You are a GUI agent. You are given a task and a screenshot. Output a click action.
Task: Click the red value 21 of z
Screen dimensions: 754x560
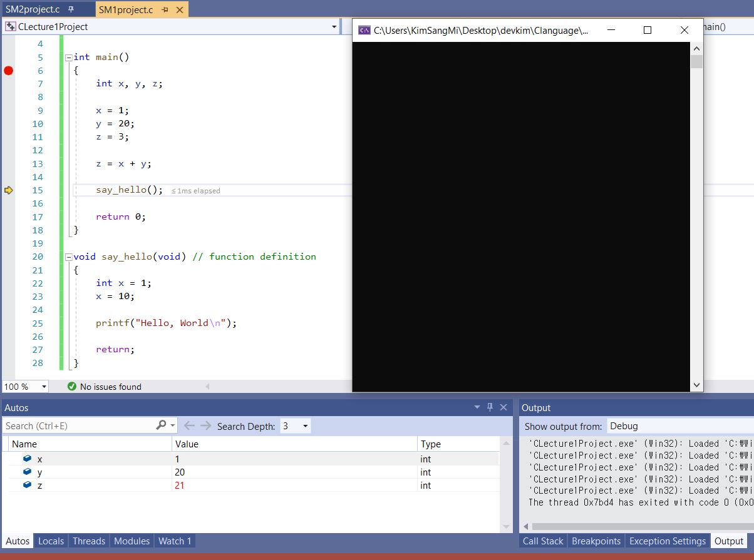(180, 486)
